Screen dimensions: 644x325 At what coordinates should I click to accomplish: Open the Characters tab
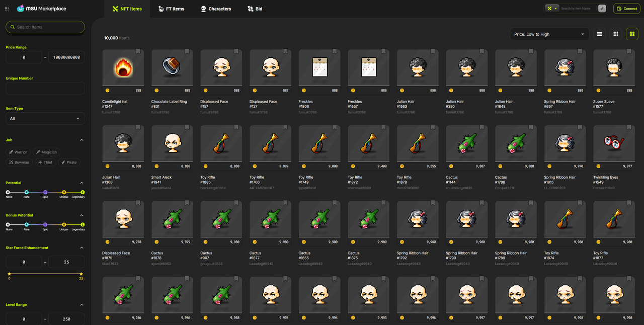click(x=215, y=9)
